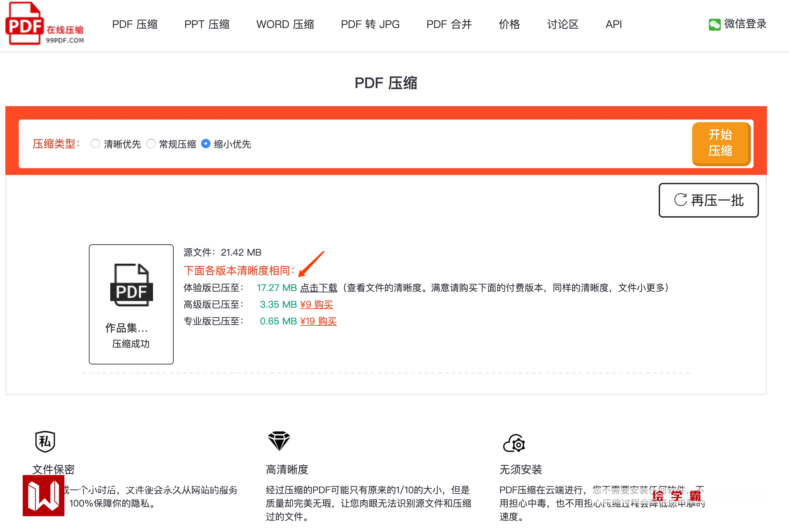
Task: Click the PDF file icon thumbnail
Action: click(x=131, y=285)
